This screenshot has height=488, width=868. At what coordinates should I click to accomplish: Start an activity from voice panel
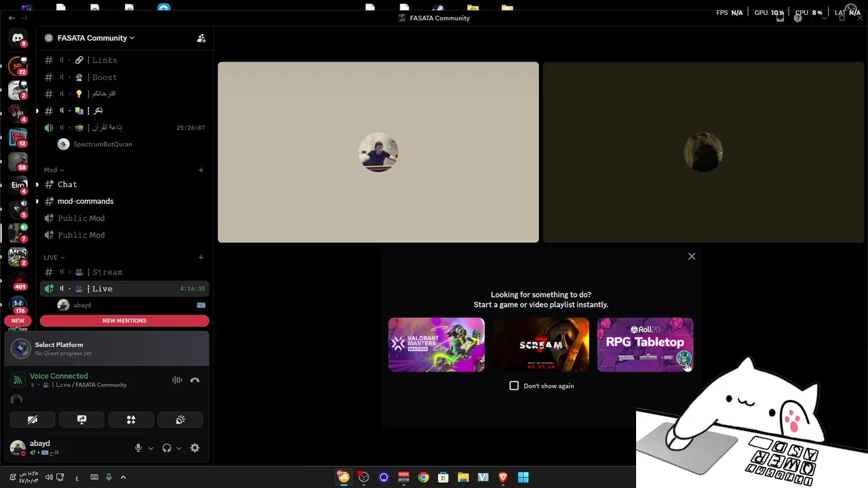coord(131,420)
